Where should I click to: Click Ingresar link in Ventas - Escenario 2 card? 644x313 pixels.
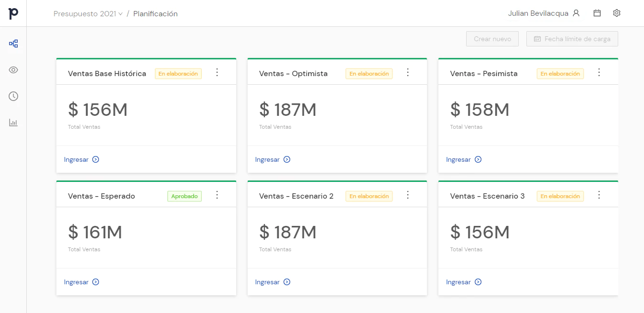point(267,282)
